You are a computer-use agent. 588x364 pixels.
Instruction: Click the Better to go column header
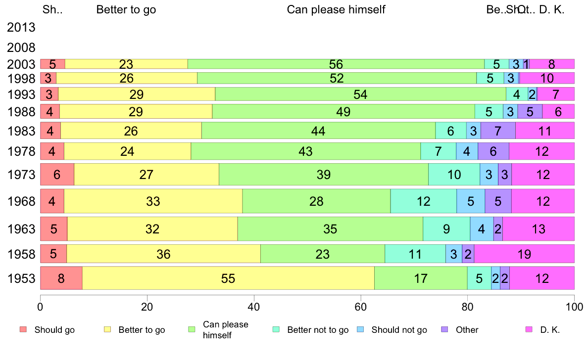[x=126, y=9]
